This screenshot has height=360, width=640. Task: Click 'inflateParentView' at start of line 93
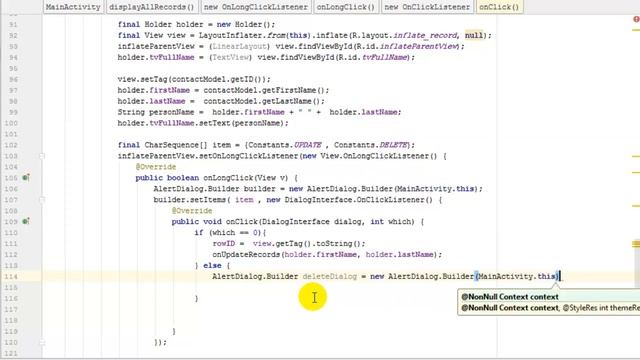156,46
